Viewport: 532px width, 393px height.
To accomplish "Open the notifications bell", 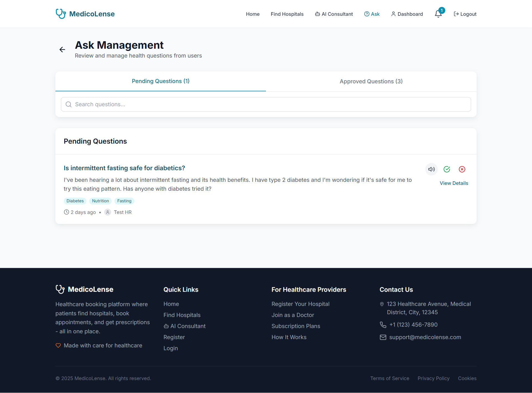I will 438,14.
